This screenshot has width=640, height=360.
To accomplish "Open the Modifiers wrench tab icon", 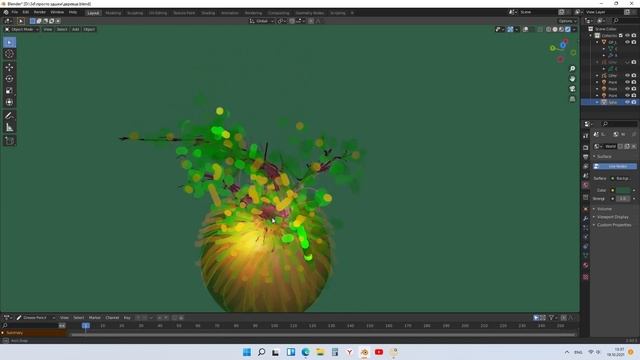I will click(x=586, y=218).
